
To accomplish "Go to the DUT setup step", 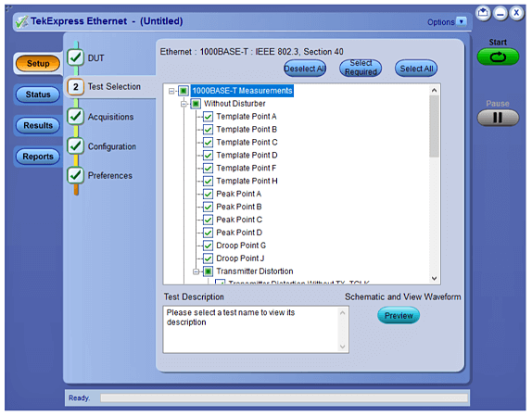I will pyautogui.click(x=96, y=58).
